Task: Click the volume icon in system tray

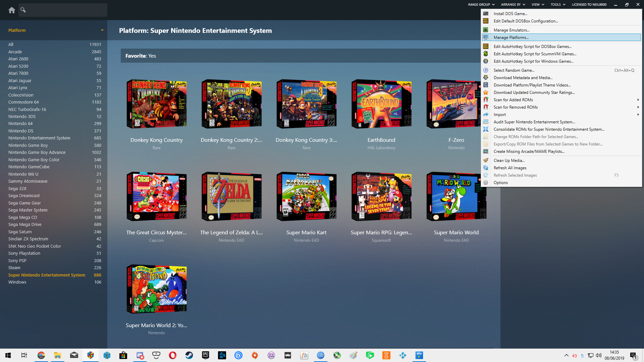Action: pyautogui.click(x=599, y=355)
